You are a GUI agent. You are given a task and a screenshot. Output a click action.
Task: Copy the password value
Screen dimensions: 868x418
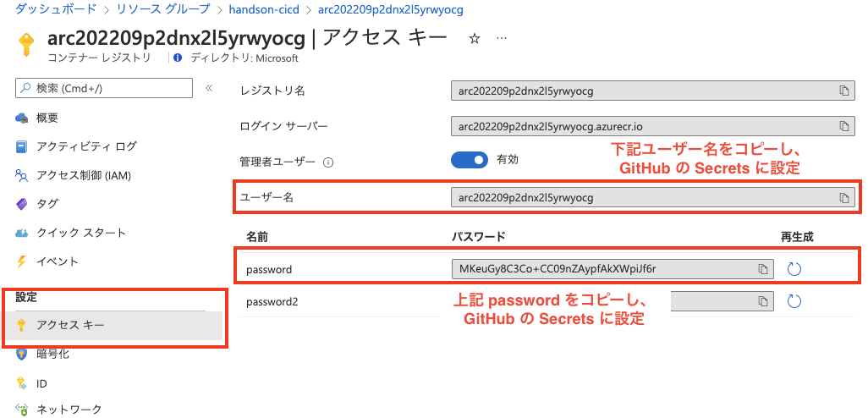(763, 269)
